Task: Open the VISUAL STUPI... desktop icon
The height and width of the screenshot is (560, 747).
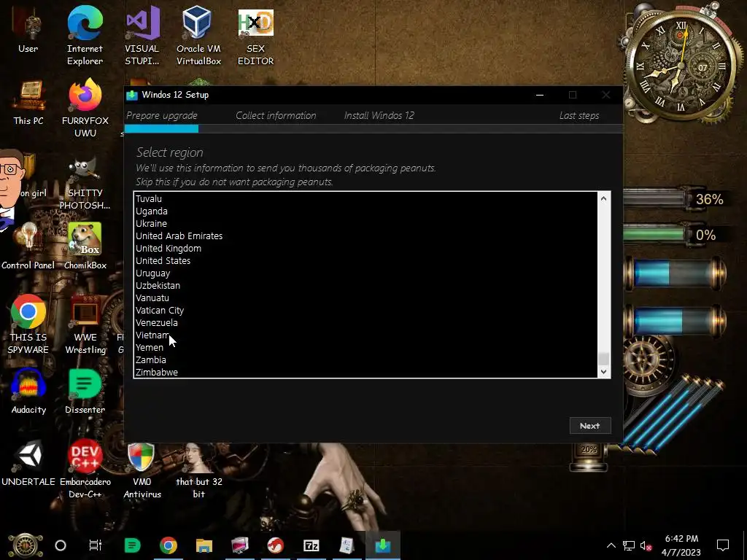Action: (x=142, y=36)
